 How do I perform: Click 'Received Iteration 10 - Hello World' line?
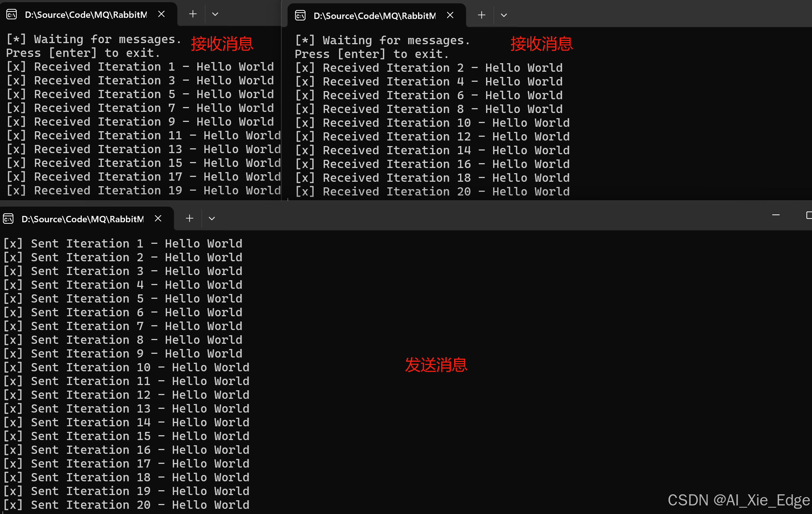click(433, 123)
